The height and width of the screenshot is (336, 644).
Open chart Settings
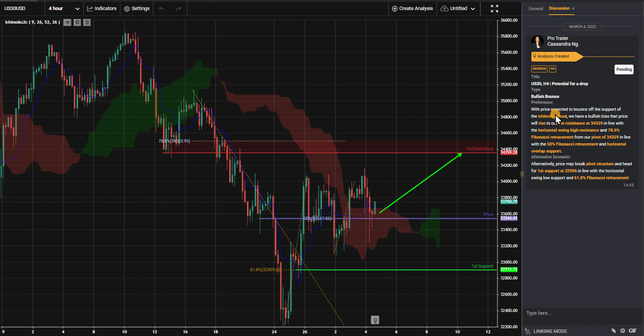137,9
